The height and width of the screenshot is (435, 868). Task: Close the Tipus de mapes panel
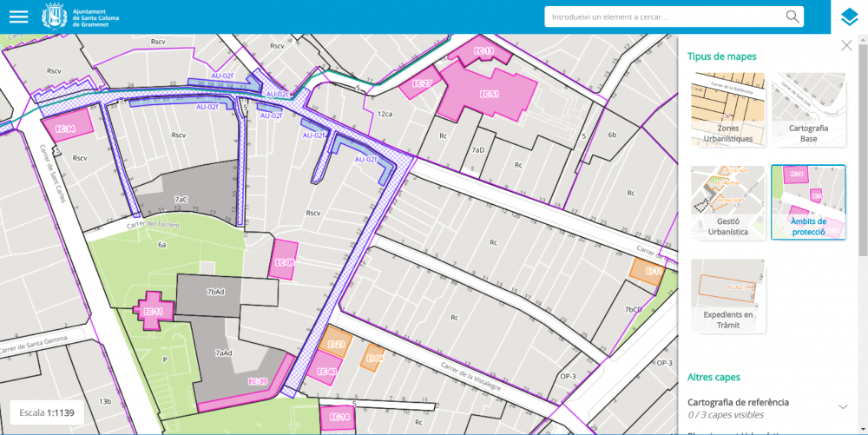(846, 46)
